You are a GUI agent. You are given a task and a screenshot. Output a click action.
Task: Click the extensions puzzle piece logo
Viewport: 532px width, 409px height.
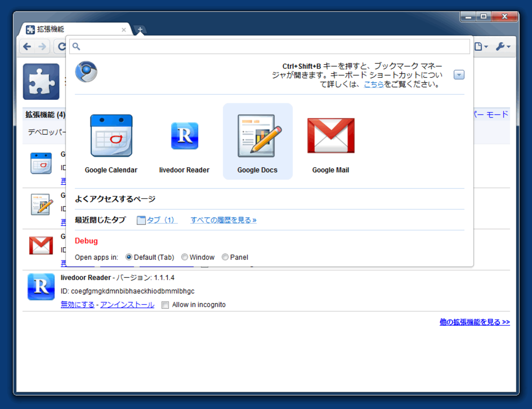coord(41,81)
